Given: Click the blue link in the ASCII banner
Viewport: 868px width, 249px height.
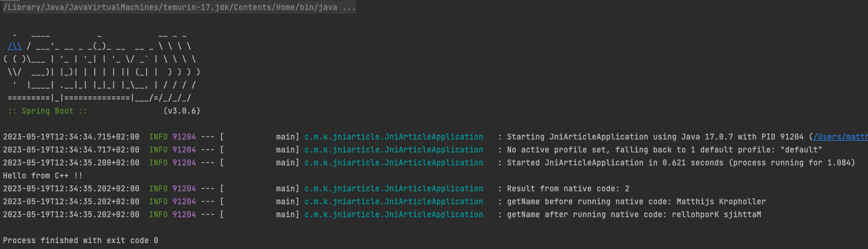Looking at the screenshot, I should [15, 47].
